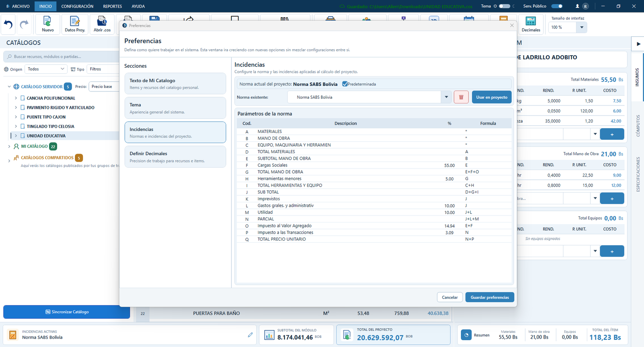The image size is (644, 347).
Task: Click the Redo arrow icon
Action: pyautogui.click(x=24, y=25)
